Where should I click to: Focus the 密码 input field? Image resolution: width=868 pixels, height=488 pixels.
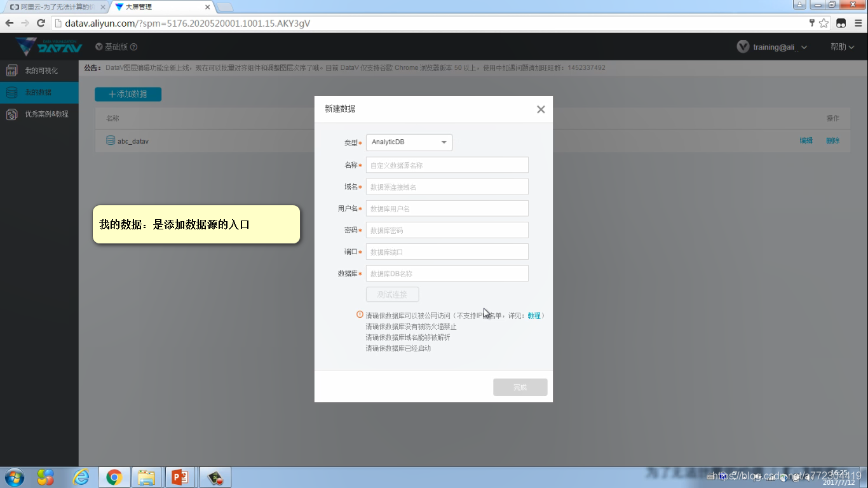(447, 230)
